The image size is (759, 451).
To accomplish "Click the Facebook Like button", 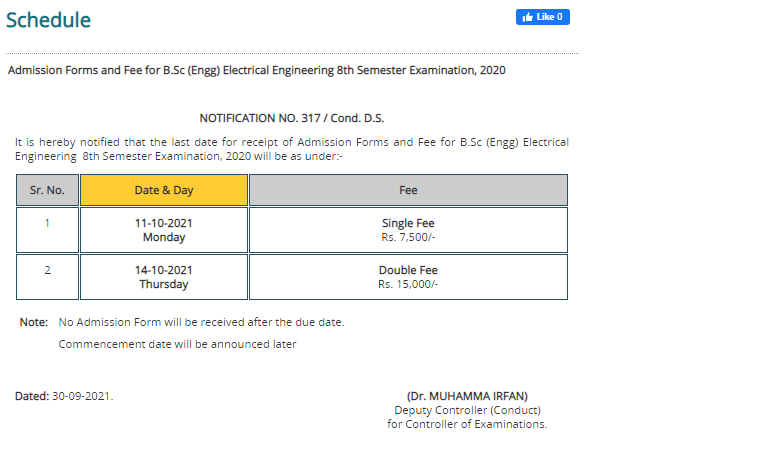I will [543, 17].
